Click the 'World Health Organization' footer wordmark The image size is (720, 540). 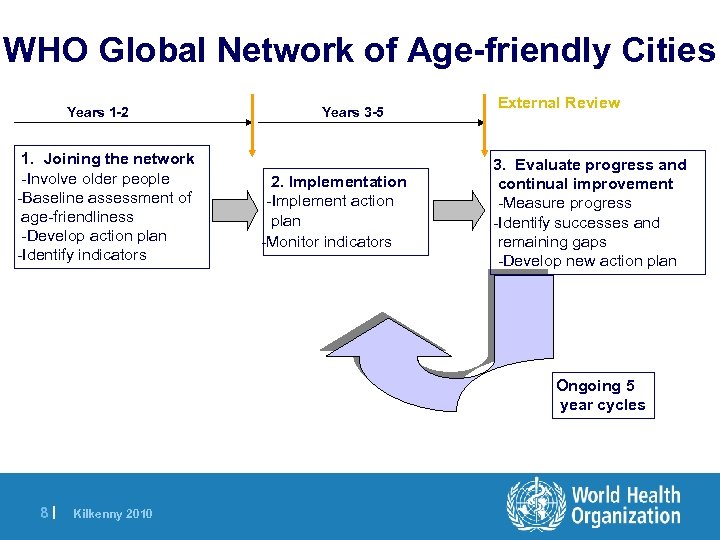tap(626, 505)
